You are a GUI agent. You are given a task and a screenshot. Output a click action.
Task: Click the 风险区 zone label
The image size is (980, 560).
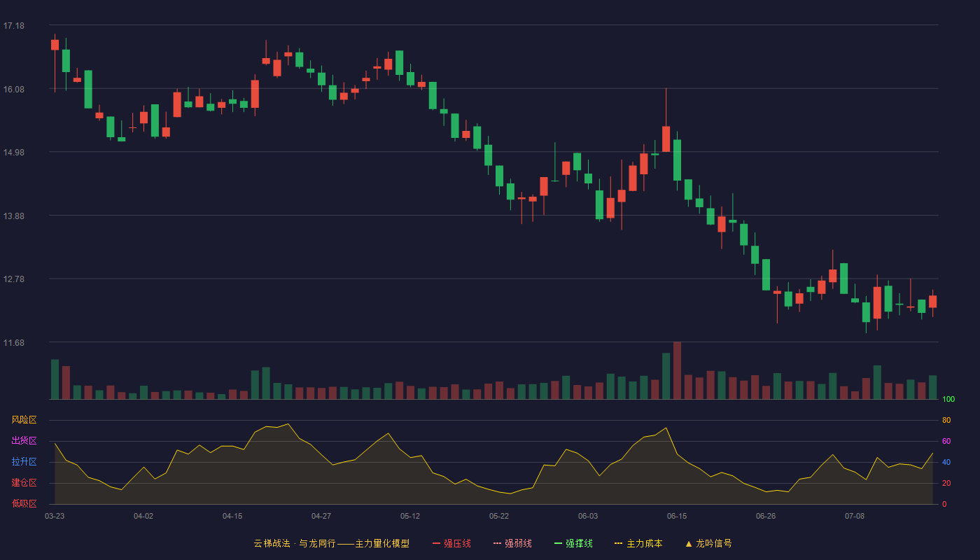point(24,420)
